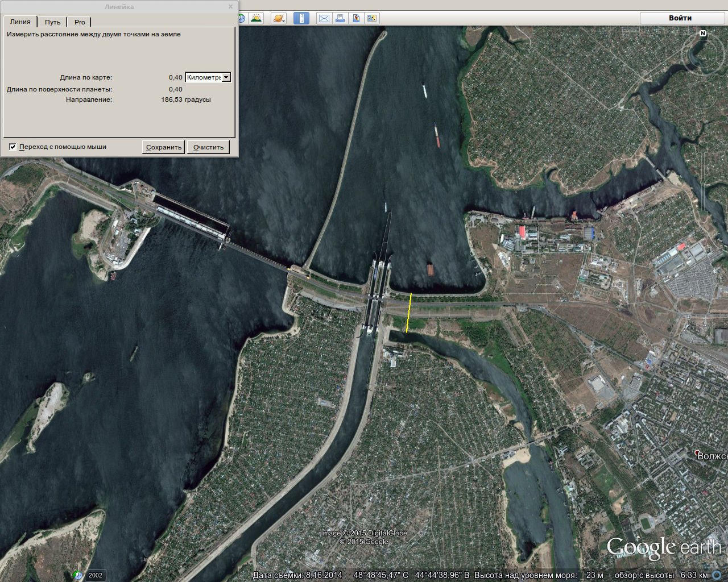This screenshot has width=728, height=582.
Task: Click the save image icon
Action: pos(356,18)
